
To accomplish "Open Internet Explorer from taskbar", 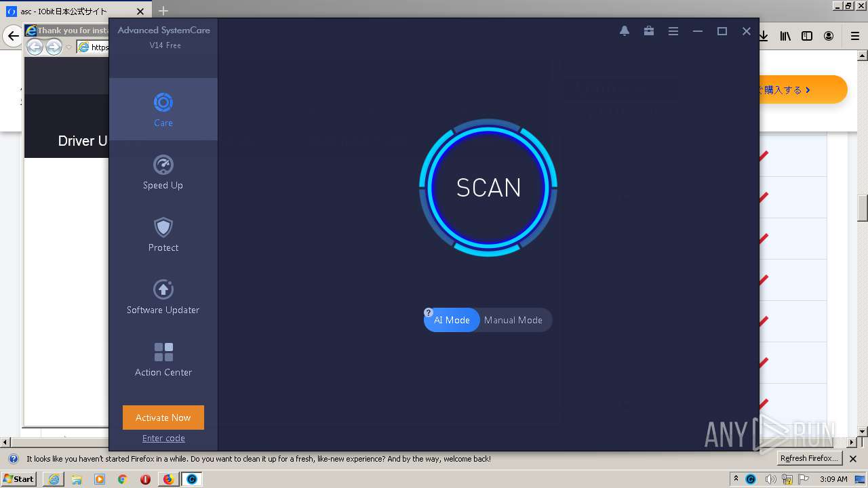I will pos(54,479).
